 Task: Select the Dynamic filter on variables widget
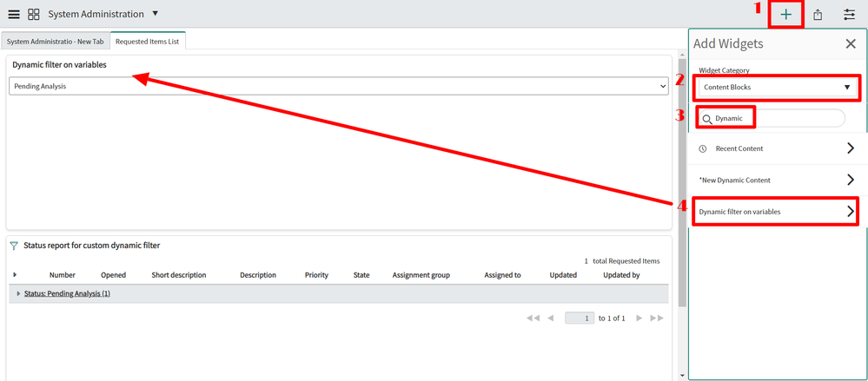778,212
